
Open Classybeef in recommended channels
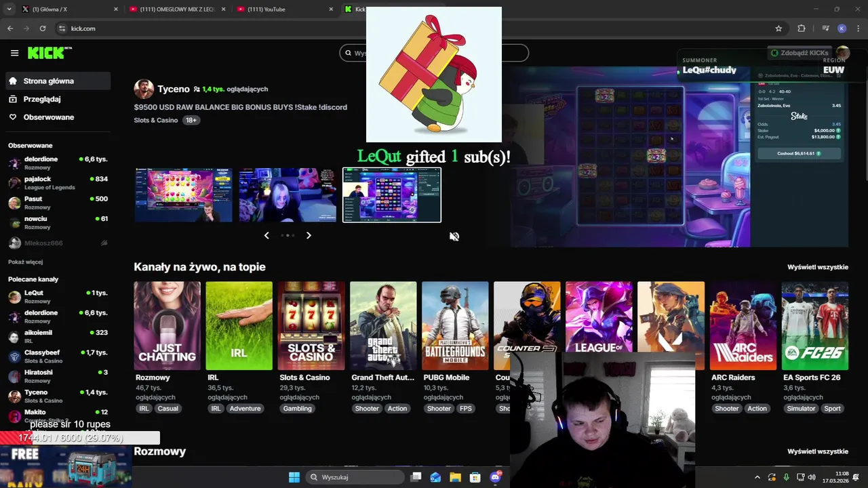click(x=58, y=356)
